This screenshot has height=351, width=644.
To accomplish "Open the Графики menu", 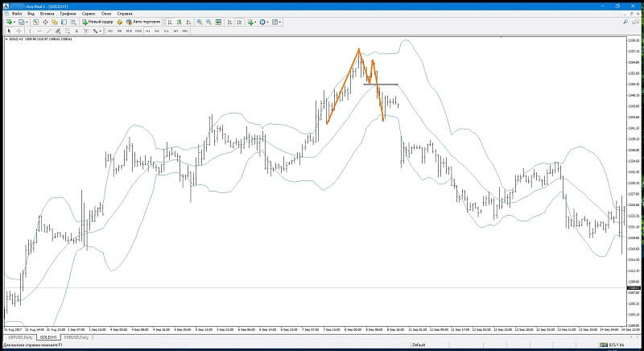I will 68,14.
